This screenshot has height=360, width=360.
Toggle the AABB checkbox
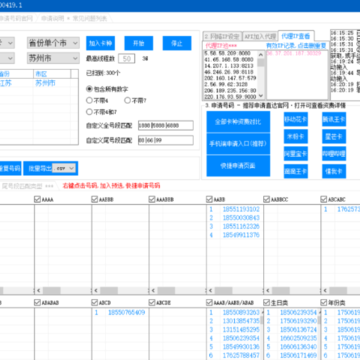pyautogui.click(x=209, y=199)
